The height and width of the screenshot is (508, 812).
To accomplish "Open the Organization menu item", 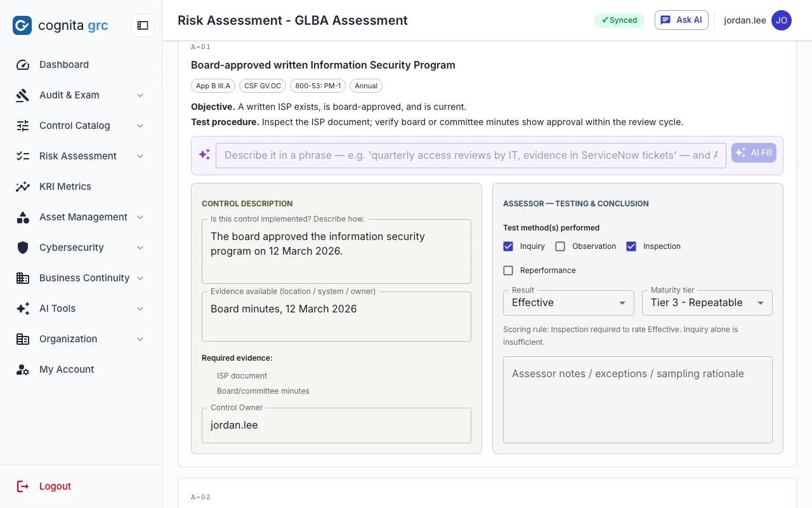I will (81, 339).
